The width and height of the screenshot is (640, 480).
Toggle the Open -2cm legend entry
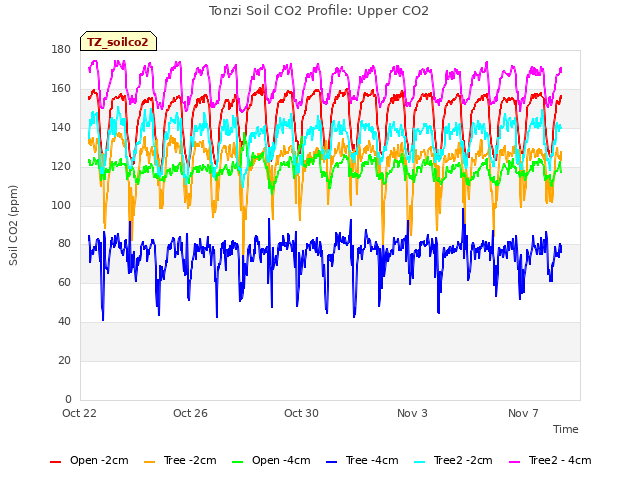point(89,461)
